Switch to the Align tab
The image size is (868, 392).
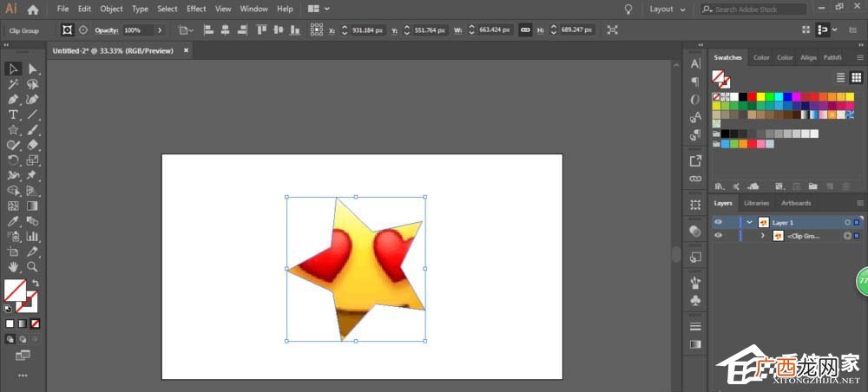tap(808, 57)
